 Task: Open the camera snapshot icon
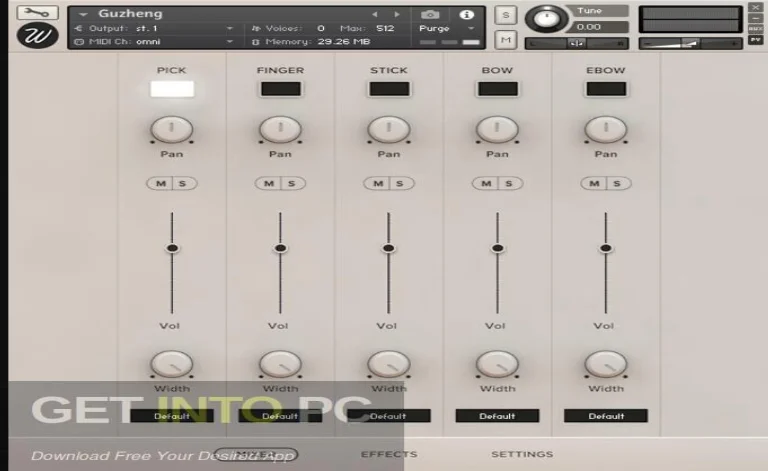[430, 15]
